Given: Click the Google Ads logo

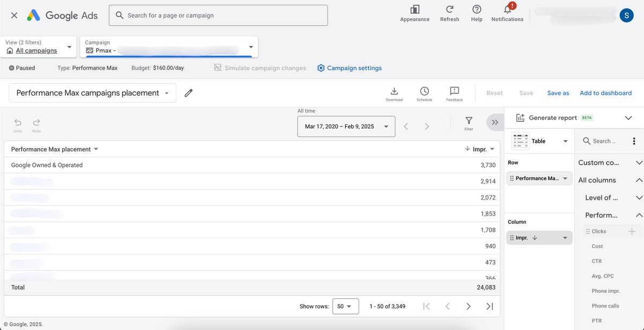Looking at the screenshot, I should tap(62, 16).
